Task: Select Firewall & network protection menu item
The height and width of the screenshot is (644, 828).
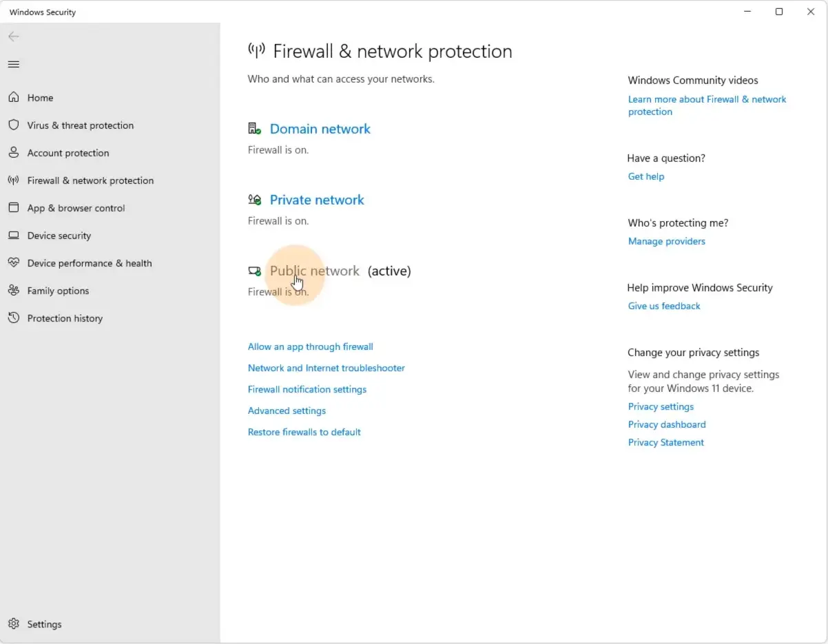Action: (90, 180)
